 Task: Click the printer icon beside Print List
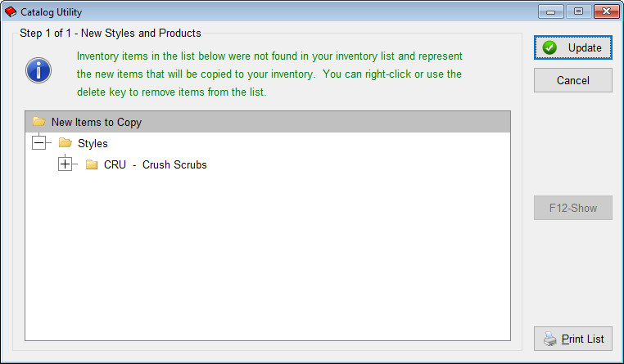point(550,339)
